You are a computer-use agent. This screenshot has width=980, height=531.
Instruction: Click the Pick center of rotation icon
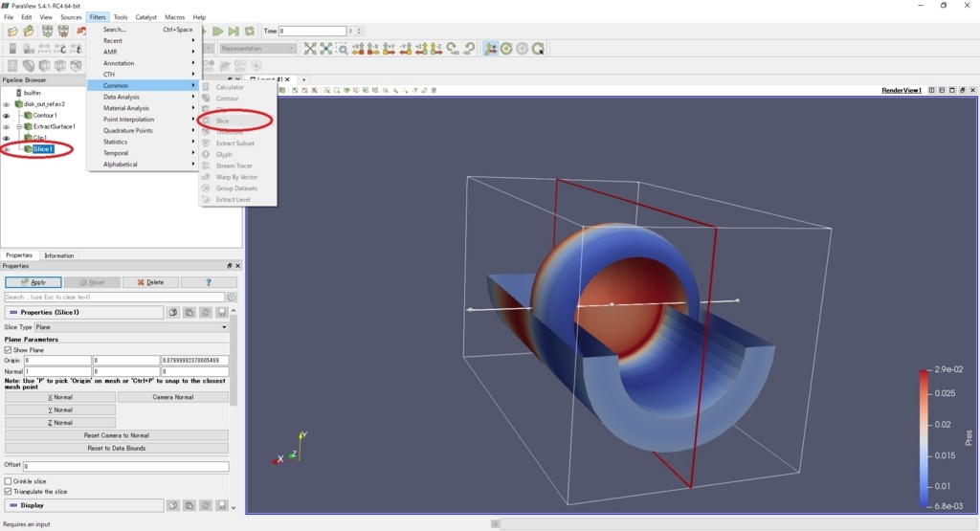[x=538, y=49]
